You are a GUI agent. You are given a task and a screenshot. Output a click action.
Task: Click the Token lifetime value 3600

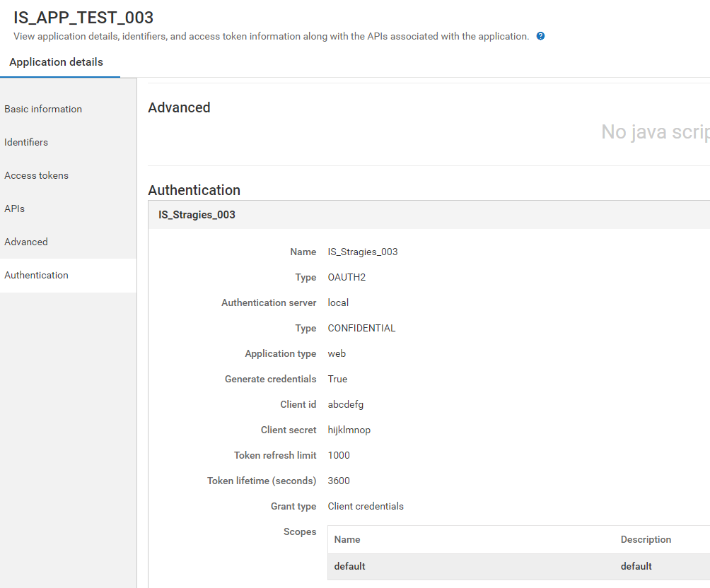(x=339, y=481)
